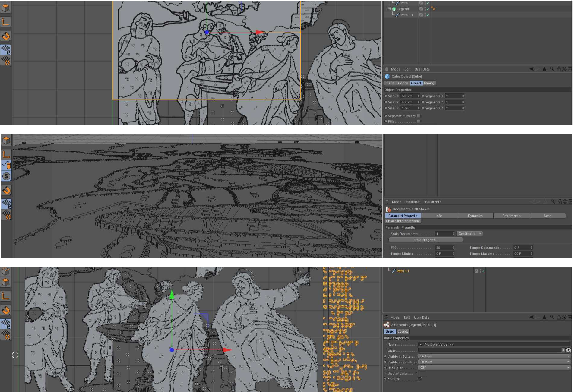Click the animation dot next to Size . X
This screenshot has width=573, height=392.
(x=386, y=96)
